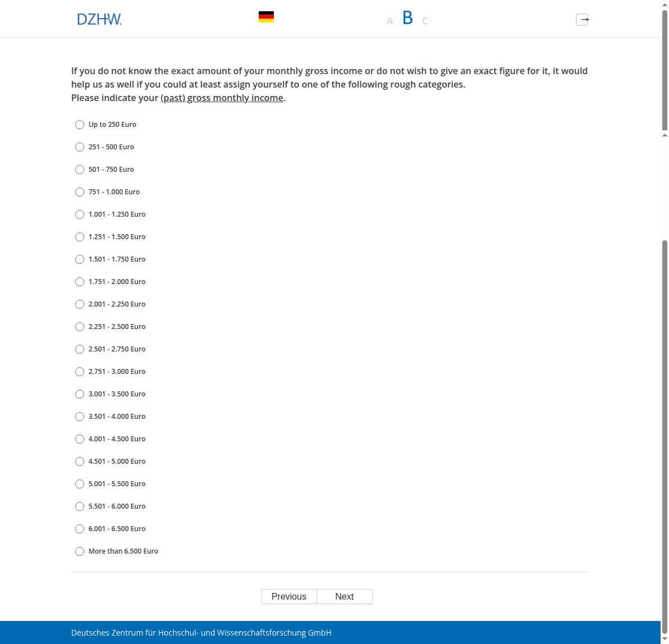Click the underlined '(past) gross monthly income' text
Screen dimensions: 669x644
pos(222,98)
